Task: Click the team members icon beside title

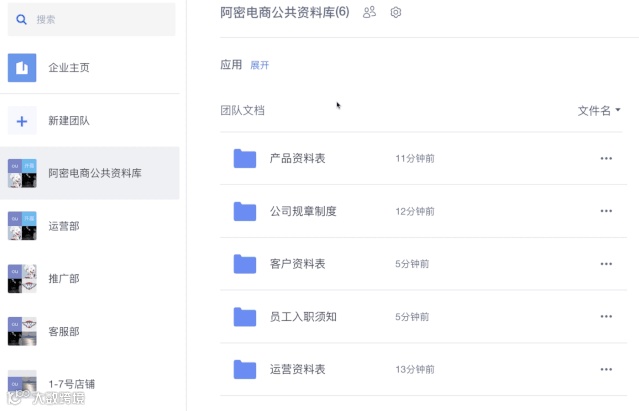Action: pos(370,12)
